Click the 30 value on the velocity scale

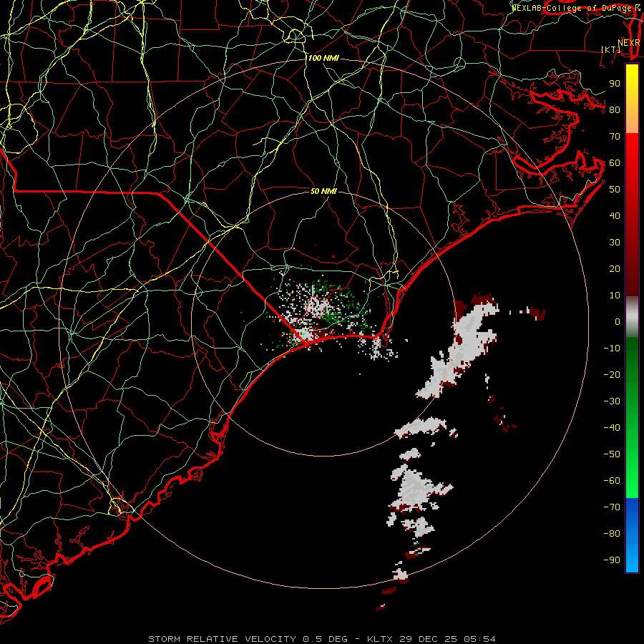coord(615,243)
